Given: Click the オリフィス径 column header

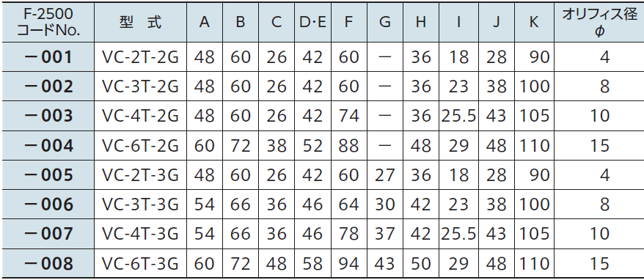Looking at the screenshot, I should click(599, 22).
